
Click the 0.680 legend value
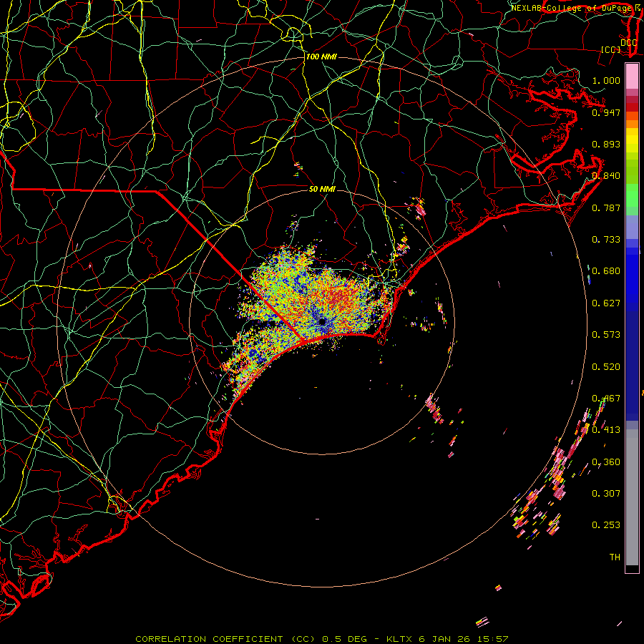[606, 270]
